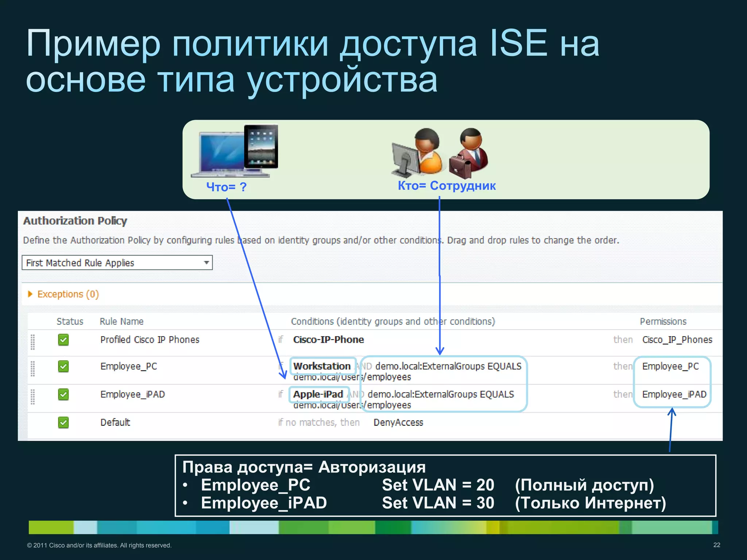The height and width of the screenshot is (560, 747).
Task: Expand the Exceptions (0) section
Action: coord(63,294)
